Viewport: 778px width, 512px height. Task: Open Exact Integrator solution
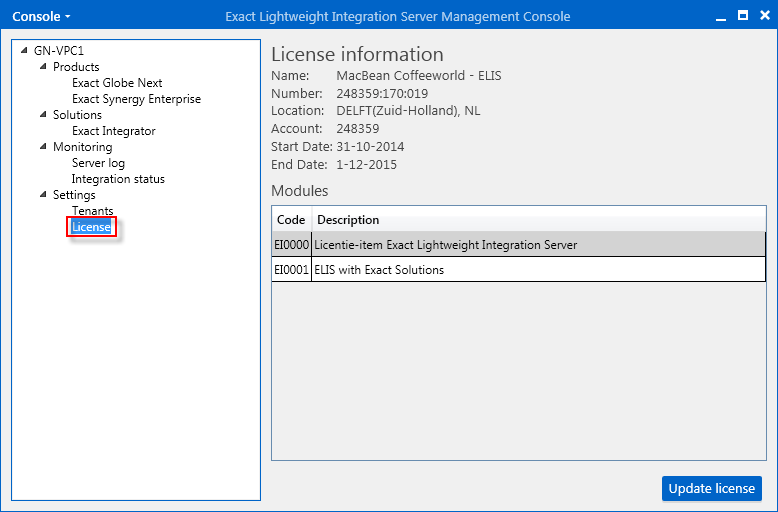(114, 131)
